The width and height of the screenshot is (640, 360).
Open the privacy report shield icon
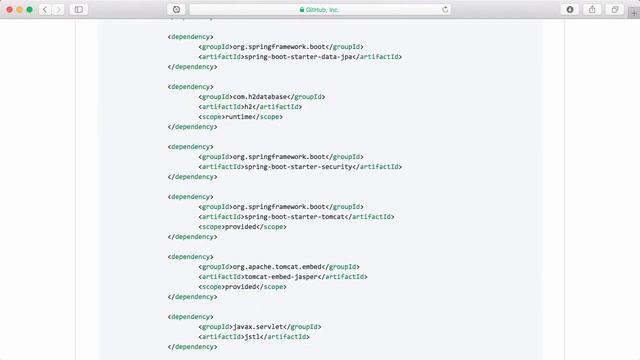(176, 9)
